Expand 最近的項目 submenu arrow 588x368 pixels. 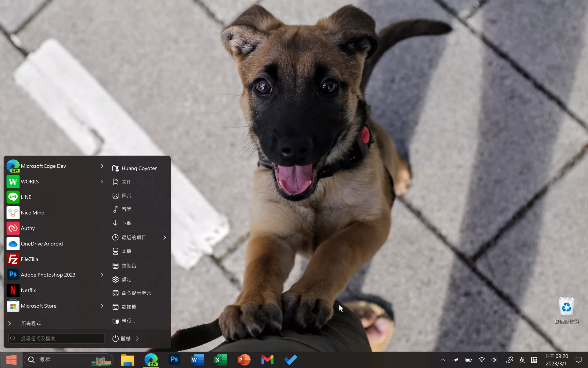coord(164,238)
